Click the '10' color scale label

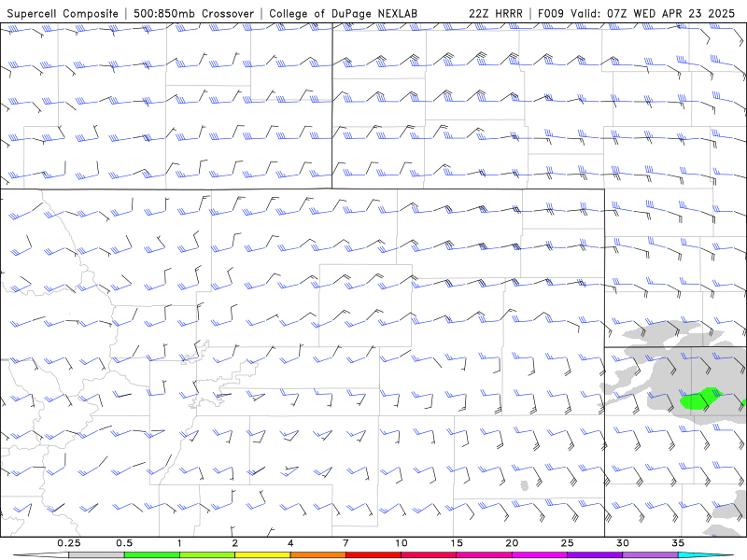tap(402, 543)
